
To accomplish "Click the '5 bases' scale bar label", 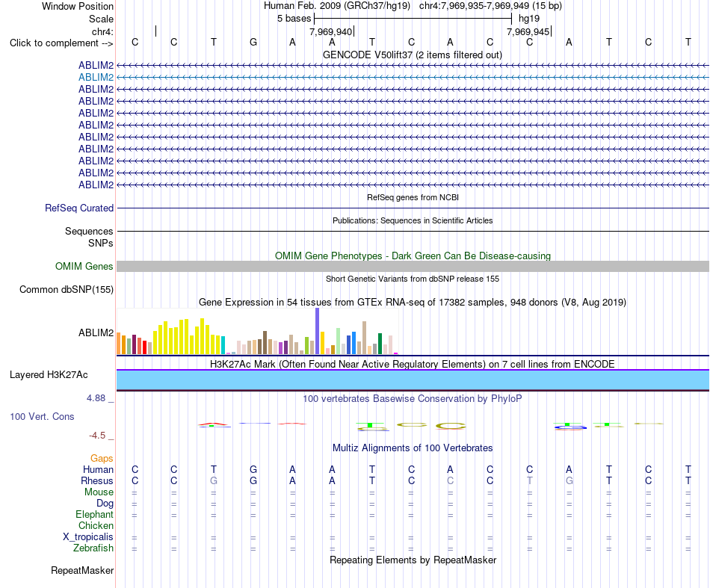I will pos(294,19).
